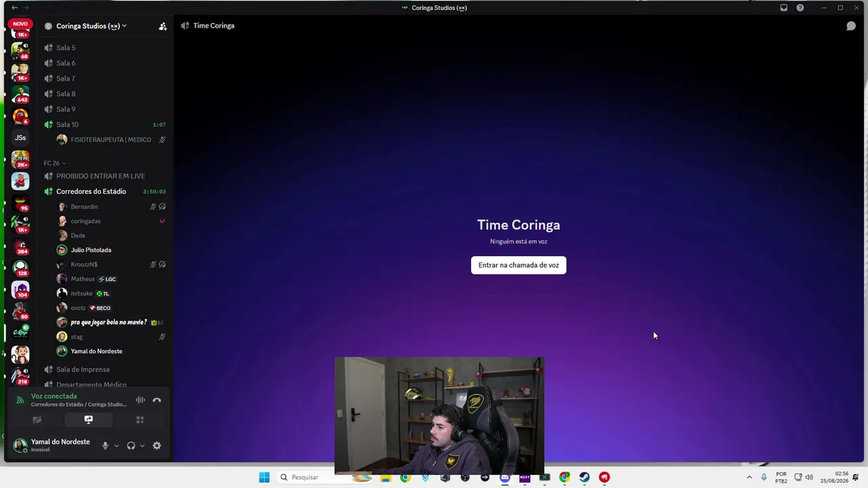Viewport: 868px width, 488px height.
Task: Open the server with the 642 badge
Action: click(x=20, y=94)
